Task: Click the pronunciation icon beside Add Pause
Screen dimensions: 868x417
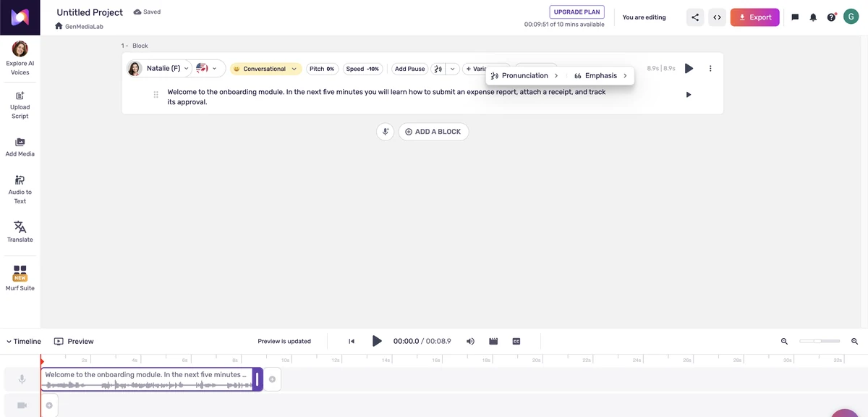Action: click(x=438, y=69)
